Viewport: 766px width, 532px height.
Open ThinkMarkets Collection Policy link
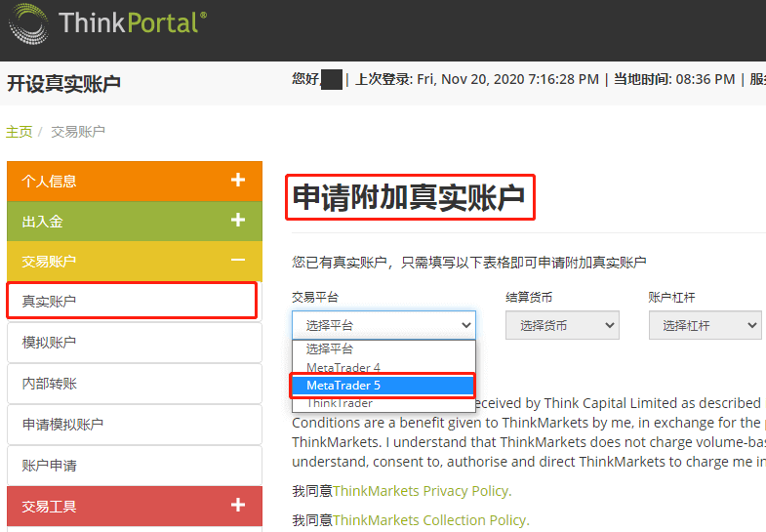[431, 520]
